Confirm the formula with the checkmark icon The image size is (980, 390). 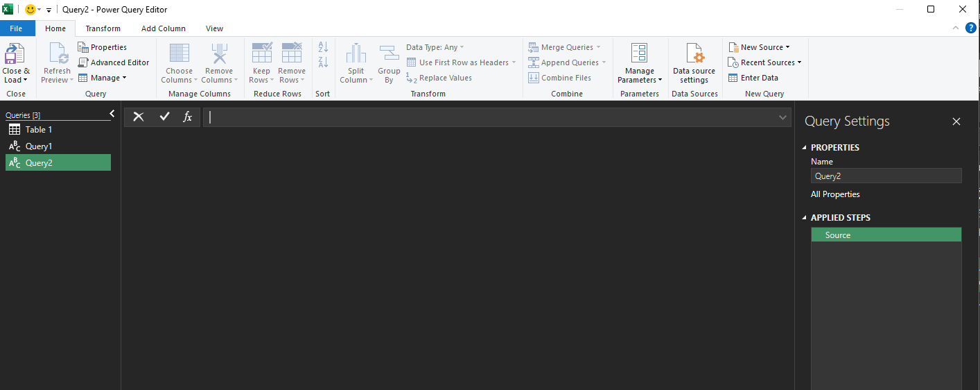pos(164,117)
